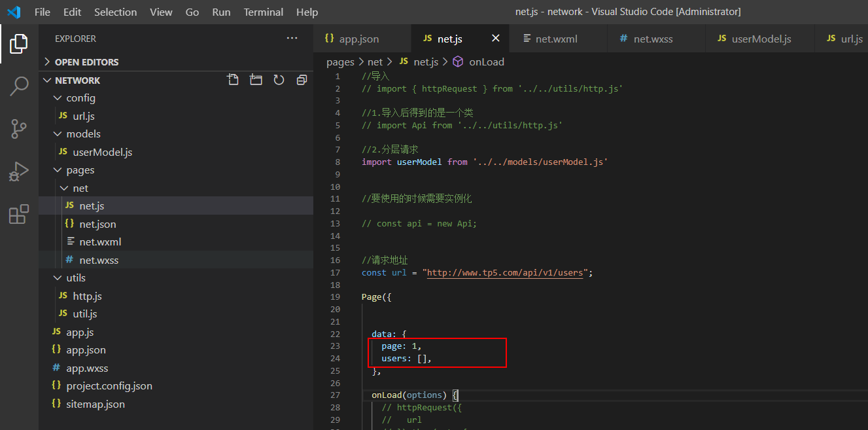The width and height of the screenshot is (868, 430).
Task: Refresh the Explorer file tree
Action: click(279, 80)
